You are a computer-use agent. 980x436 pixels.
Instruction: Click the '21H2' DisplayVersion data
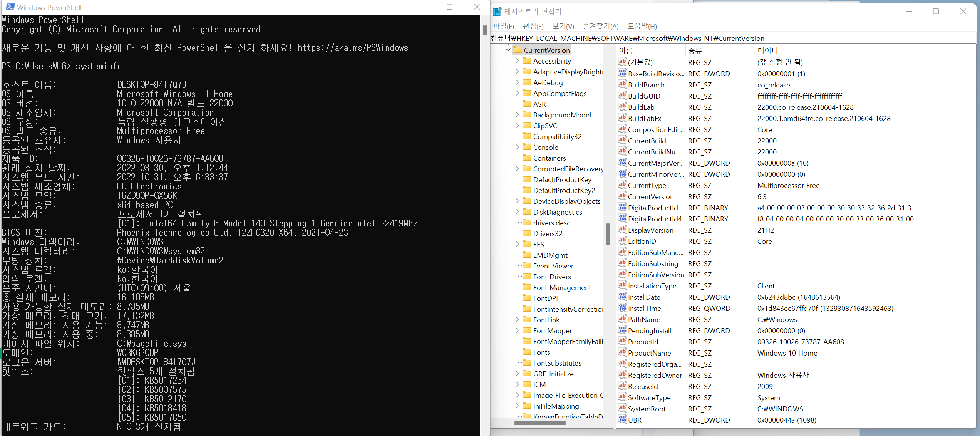click(765, 230)
